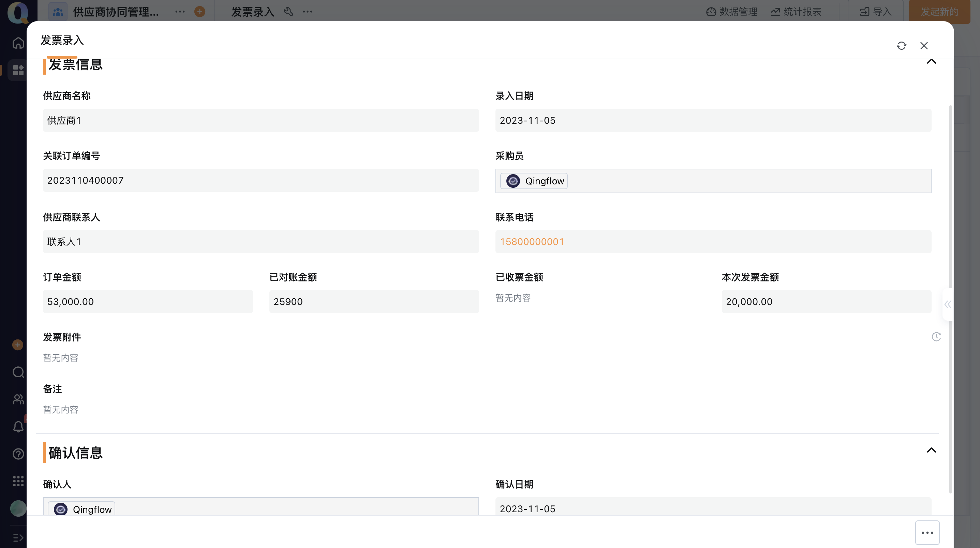Click the 录入日期 field 2023-11-05
This screenshot has width=980, height=548.
tap(713, 121)
